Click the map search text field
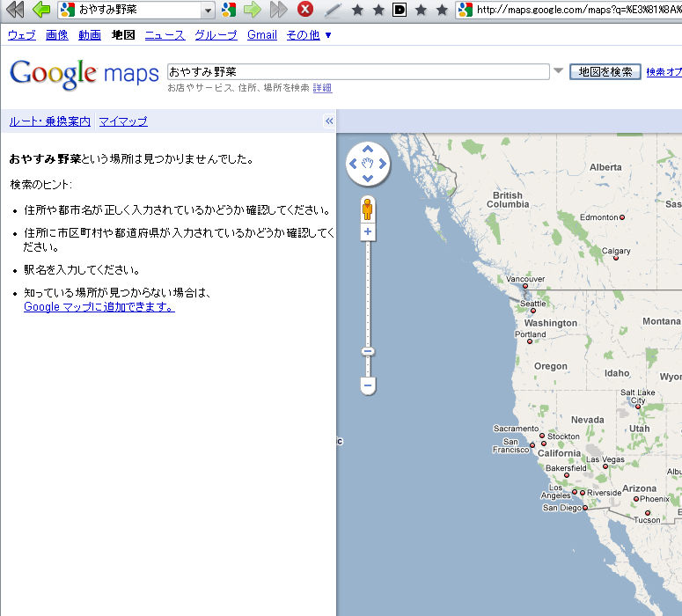The image size is (682, 616). (x=358, y=72)
